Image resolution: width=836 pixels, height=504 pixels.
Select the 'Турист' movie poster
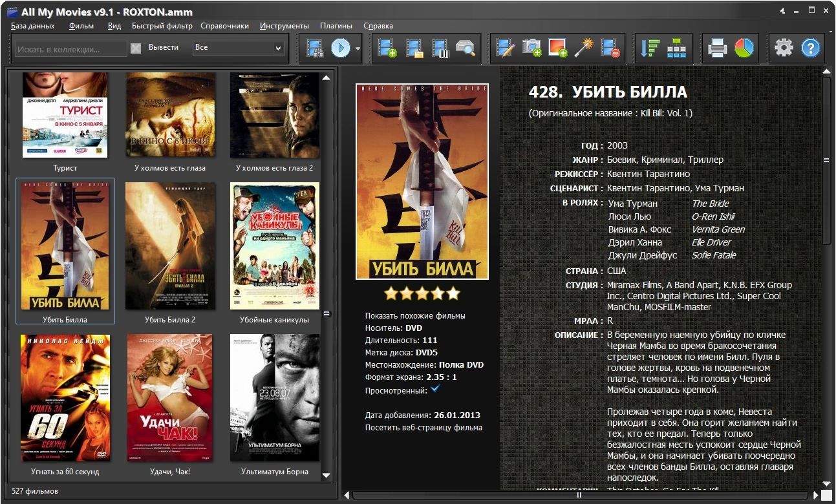(65, 115)
